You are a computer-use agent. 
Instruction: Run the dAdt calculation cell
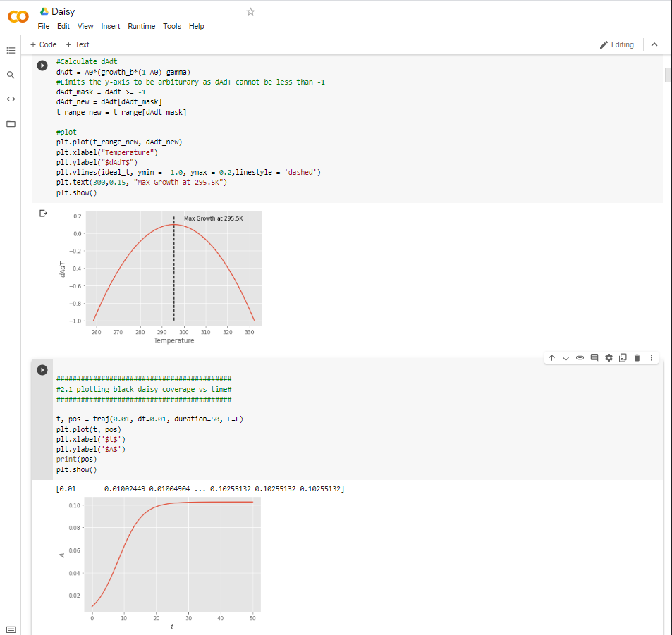(x=42, y=66)
